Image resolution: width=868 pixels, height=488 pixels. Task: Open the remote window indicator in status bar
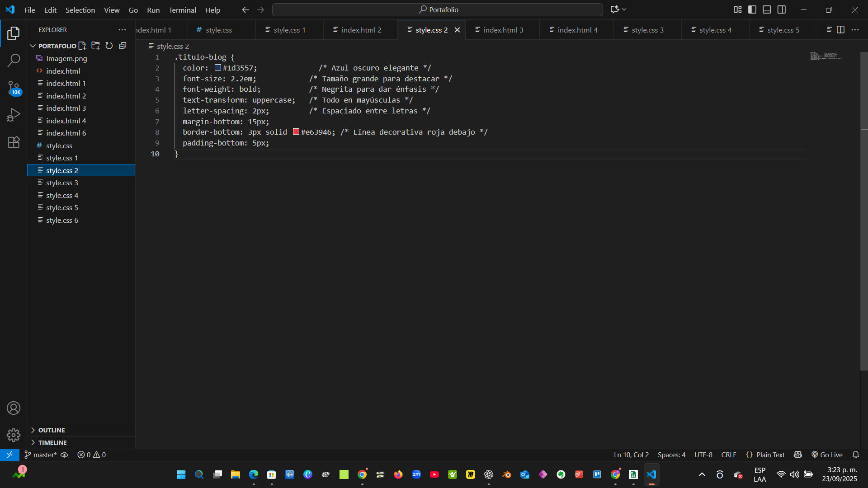[x=9, y=455]
